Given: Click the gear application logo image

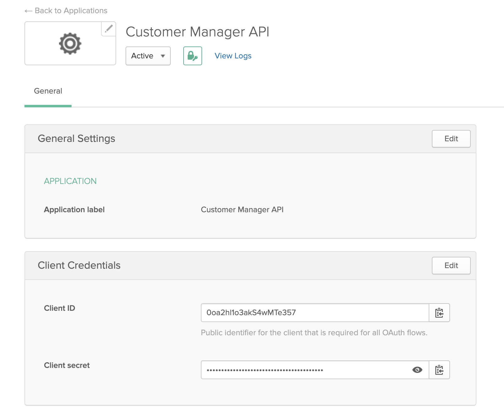Looking at the screenshot, I should [x=70, y=44].
